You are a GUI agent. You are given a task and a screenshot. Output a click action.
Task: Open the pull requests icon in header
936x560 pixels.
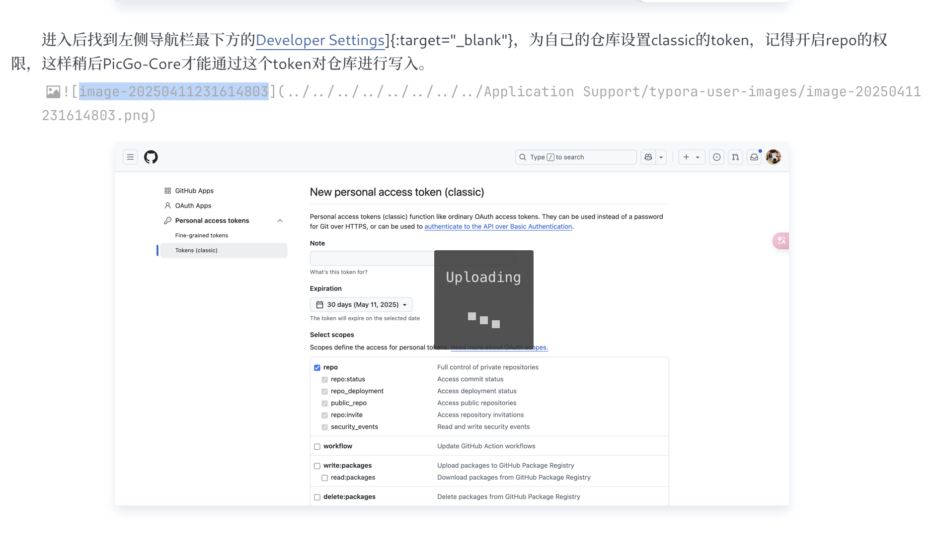coord(735,157)
